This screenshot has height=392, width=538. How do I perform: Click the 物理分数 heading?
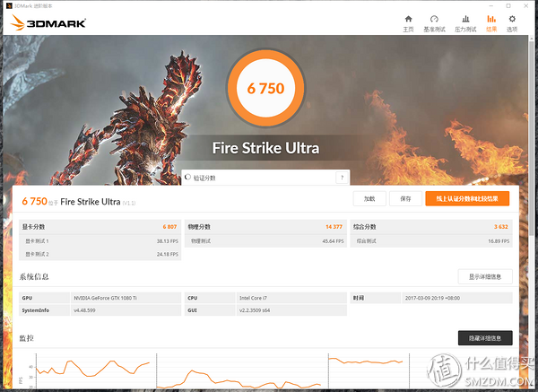point(199,227)
